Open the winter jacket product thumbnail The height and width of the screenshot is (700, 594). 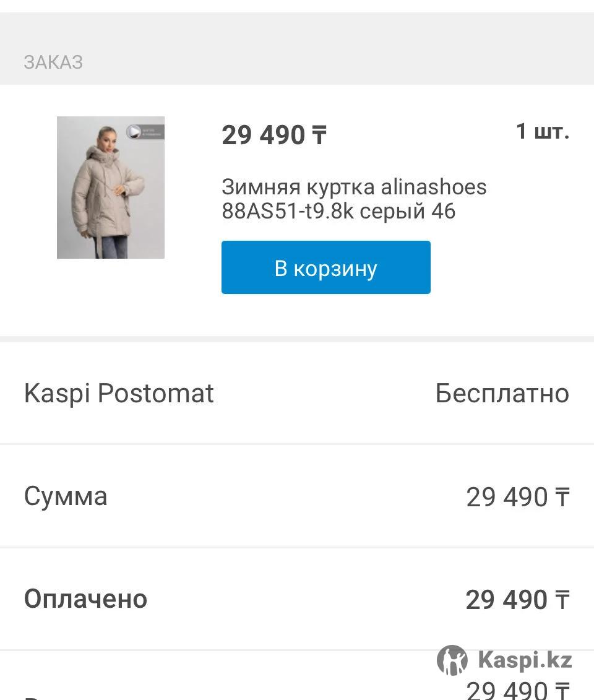point(111,188)
